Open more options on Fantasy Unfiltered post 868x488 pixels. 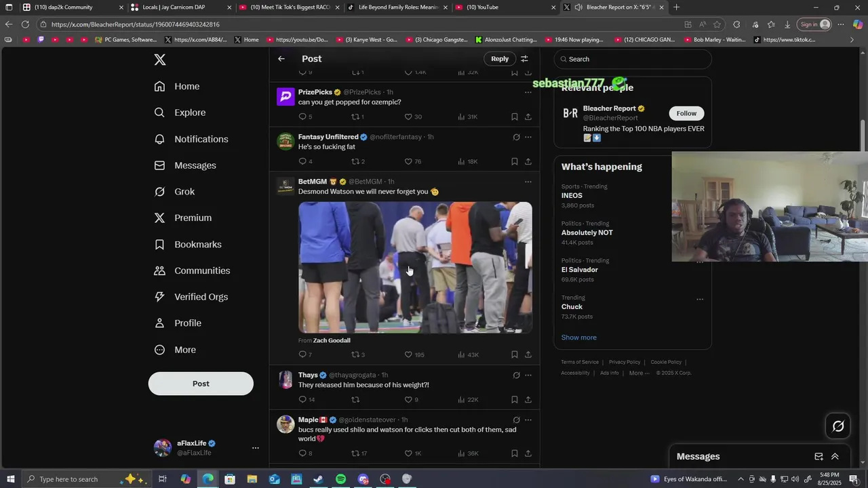pos(528,137)
